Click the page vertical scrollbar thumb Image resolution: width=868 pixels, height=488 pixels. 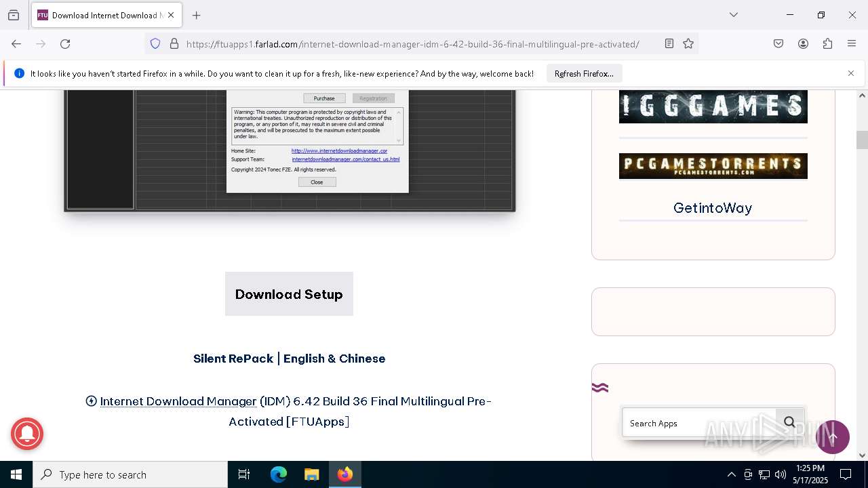pos(862,140)
